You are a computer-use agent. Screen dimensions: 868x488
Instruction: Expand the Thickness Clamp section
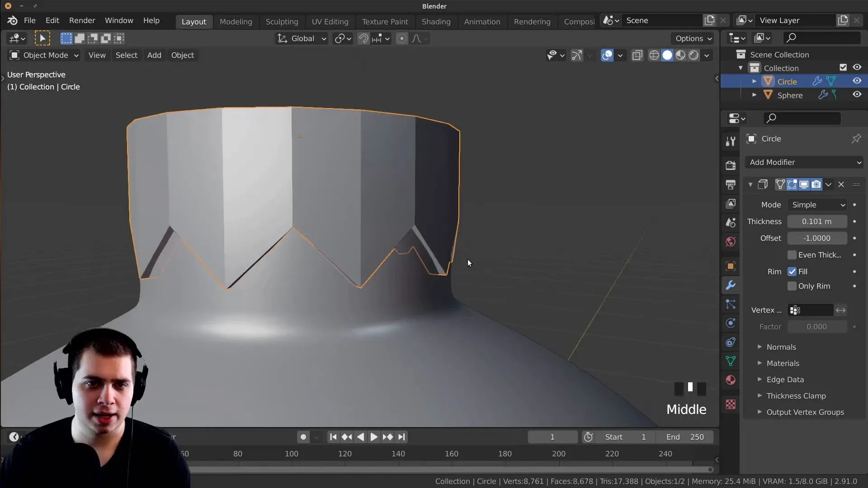click(x=796, y=396)
